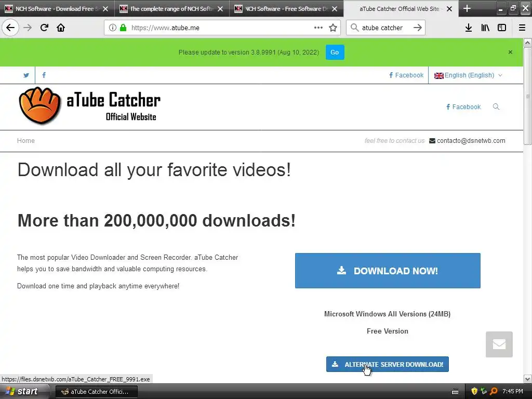Open page actions three-dot menu
This screenshot has width=532, height=399.
pyautogui.click(x=318, y=28)
